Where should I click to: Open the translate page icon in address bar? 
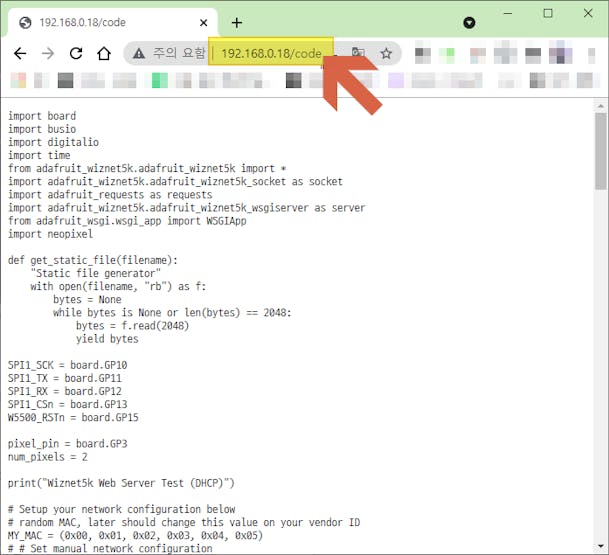358,52
